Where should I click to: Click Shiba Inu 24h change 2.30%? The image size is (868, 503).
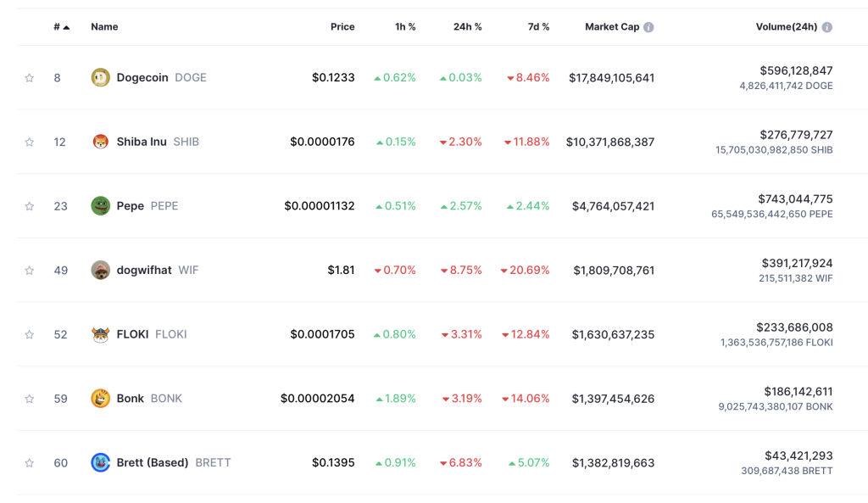coord(460,142)
